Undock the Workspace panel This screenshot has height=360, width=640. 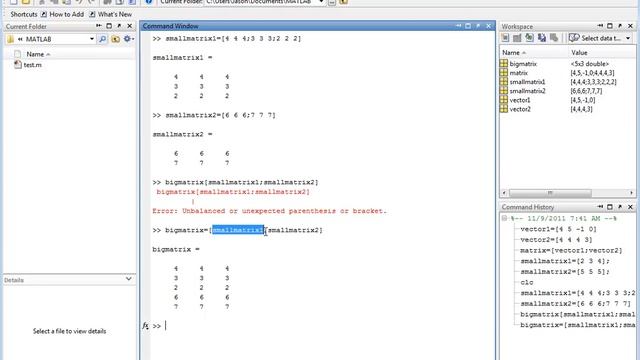tap(620, 26)
